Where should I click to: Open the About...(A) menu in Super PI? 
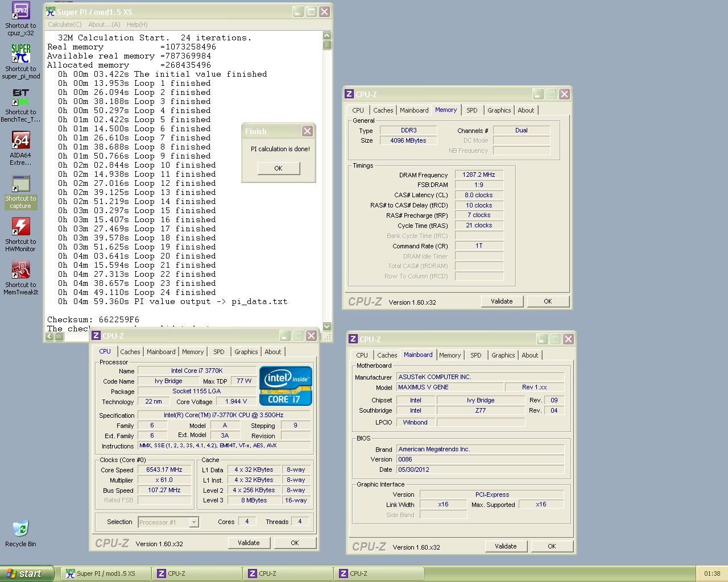(x=104, y=24)
